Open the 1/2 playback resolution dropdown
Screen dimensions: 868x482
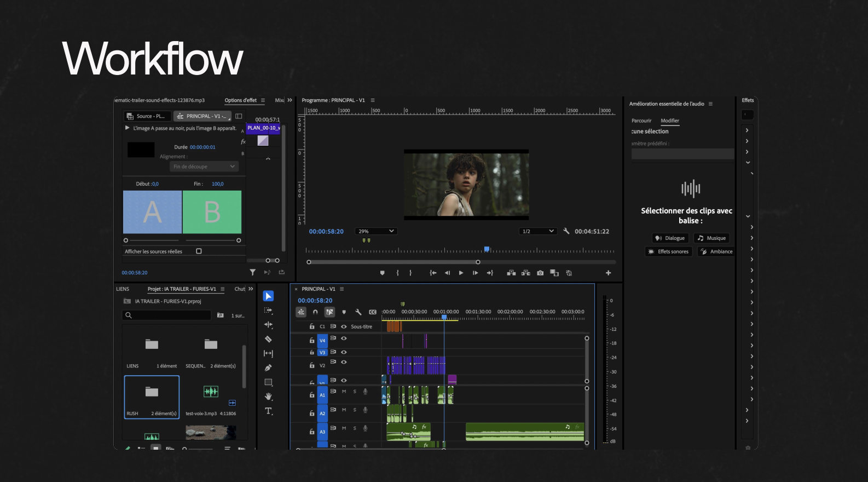point(537,231)
